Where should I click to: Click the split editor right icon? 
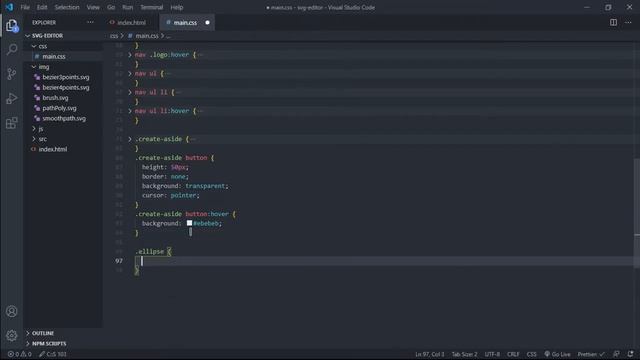tap(613, 22)
